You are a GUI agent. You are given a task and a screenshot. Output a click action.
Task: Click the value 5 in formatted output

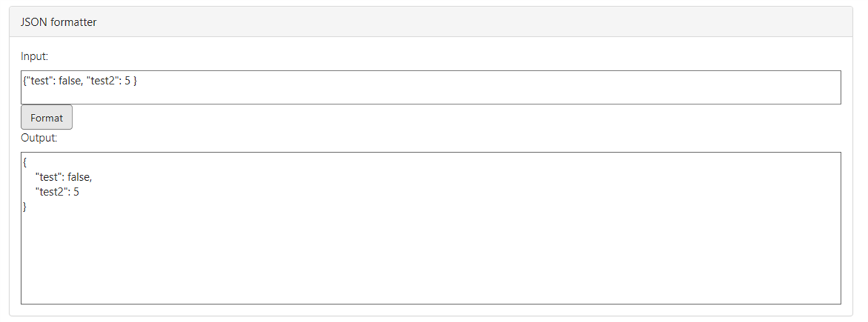click(x=76, y=192)
